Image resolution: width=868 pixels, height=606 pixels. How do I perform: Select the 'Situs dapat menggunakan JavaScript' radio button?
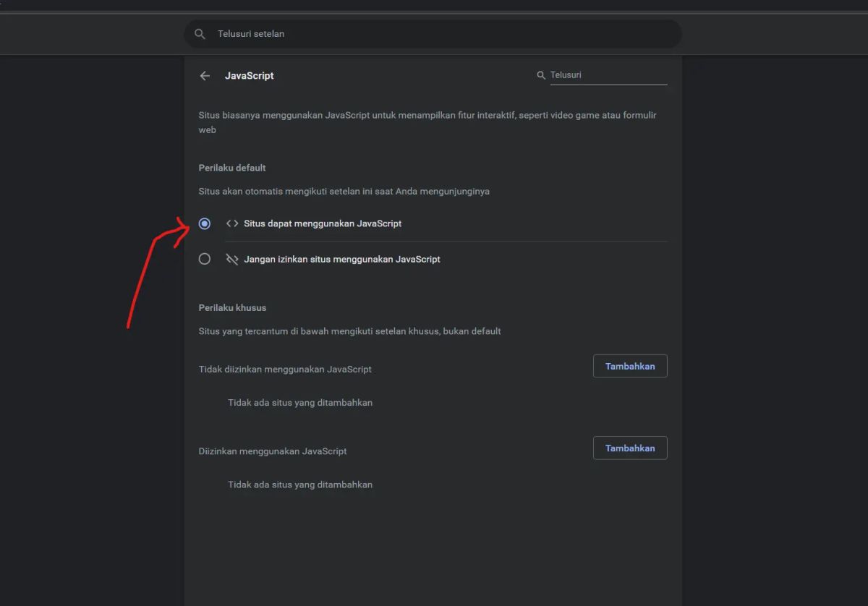pyautogui.click(x=205, y=223)
